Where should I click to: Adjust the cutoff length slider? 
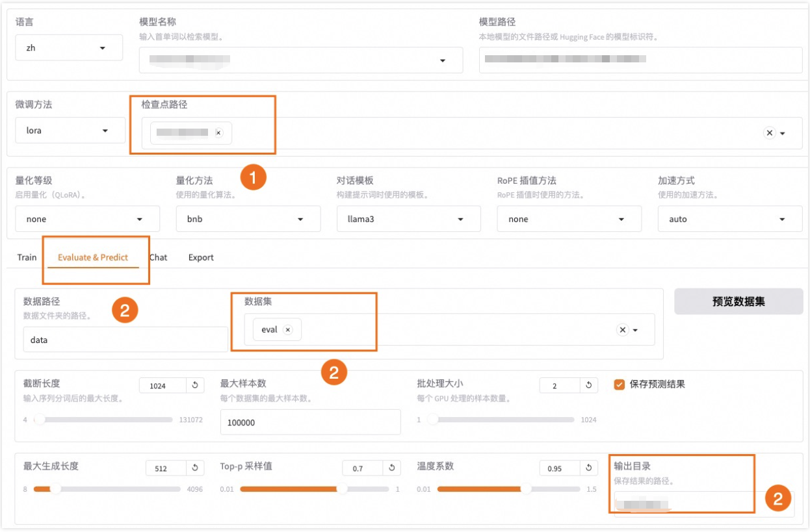(104, 420)
